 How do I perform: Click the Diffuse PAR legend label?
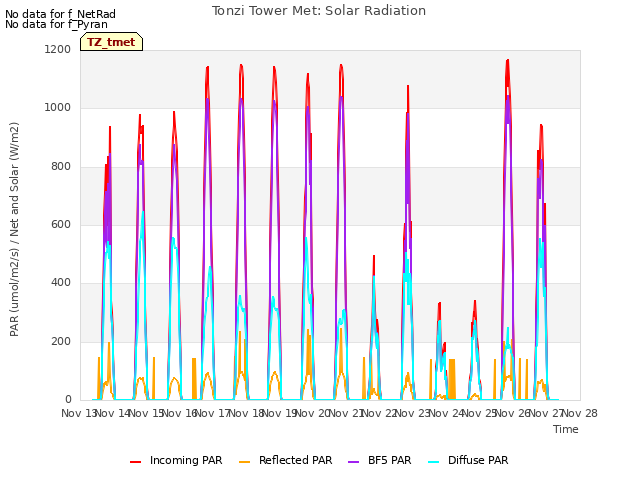tap(478, 460)
